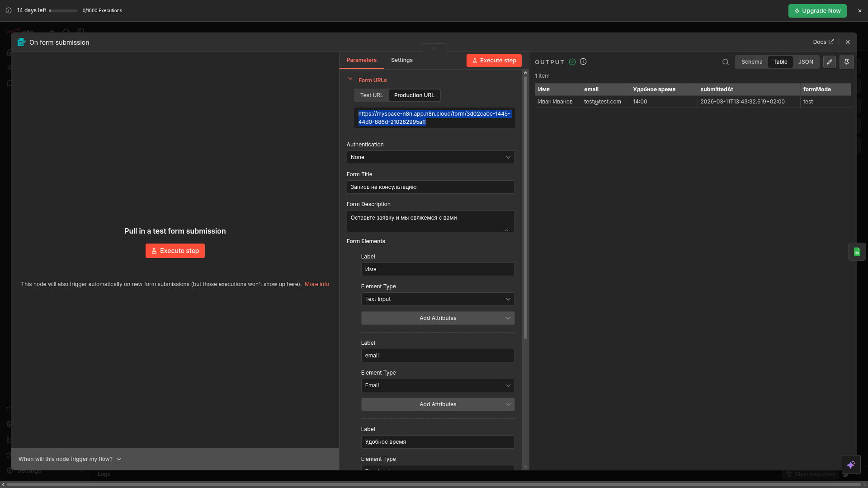Switch to the Settings tab
This screenshot has height=488, width=868.
(x=401, y=60)
